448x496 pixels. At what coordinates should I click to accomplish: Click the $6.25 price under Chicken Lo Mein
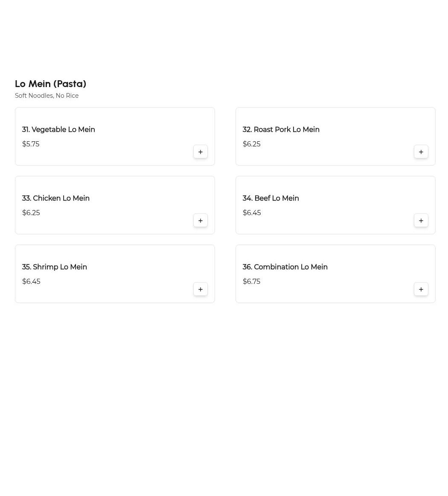tap(31, 213)
